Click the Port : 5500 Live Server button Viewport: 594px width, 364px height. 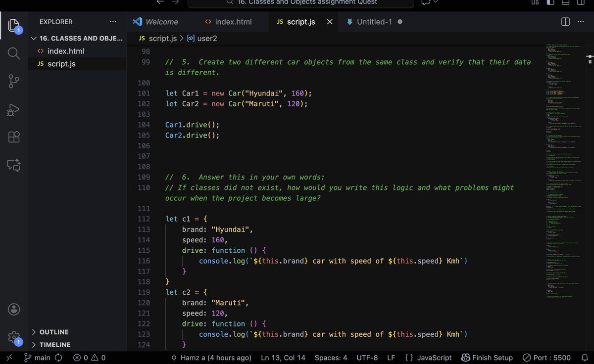546,358
